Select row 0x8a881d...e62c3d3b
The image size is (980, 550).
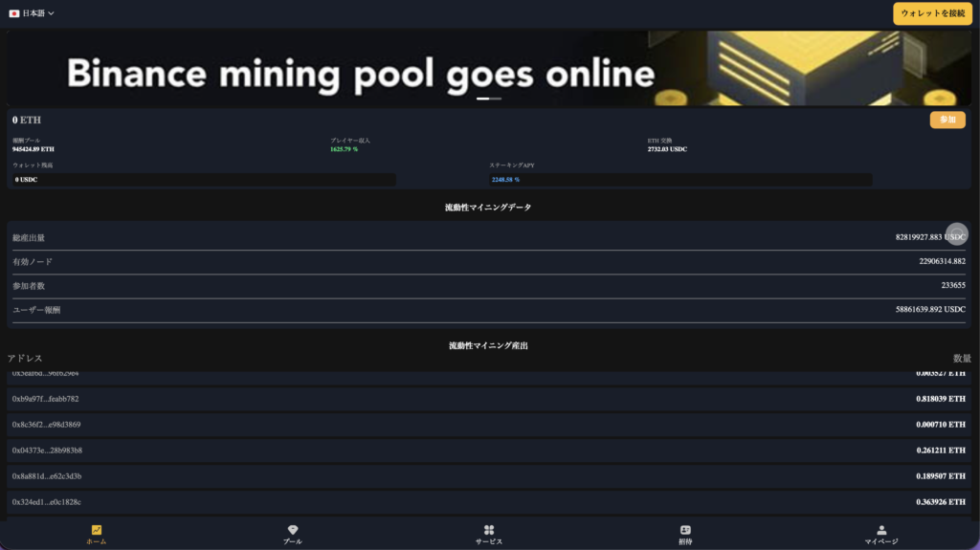pos(489,476)
